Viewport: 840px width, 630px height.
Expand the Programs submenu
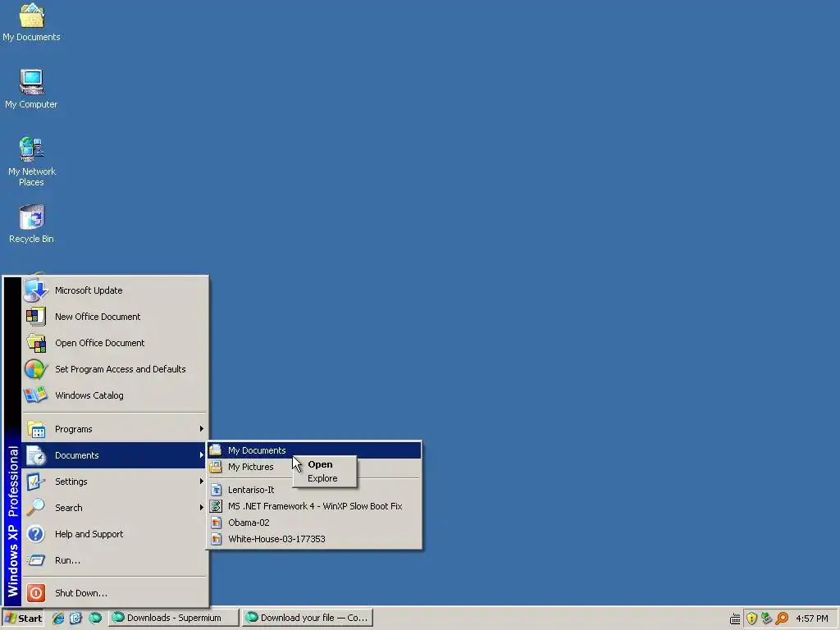[x=115, y=429]
